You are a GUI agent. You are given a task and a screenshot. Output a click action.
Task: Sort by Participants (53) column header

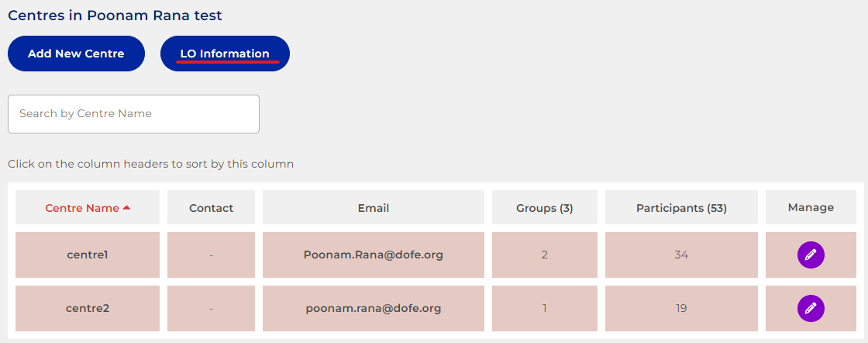[x=681, y=208]
